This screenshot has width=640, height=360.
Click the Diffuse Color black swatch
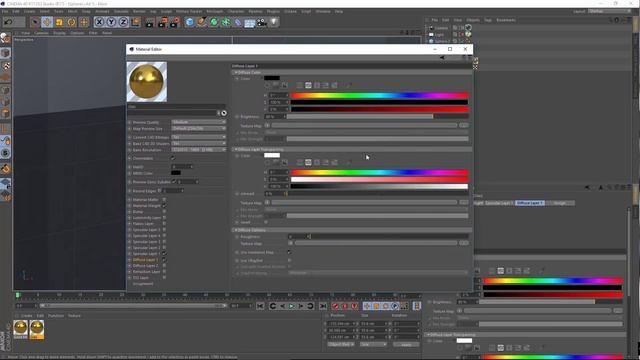(272, 78)
